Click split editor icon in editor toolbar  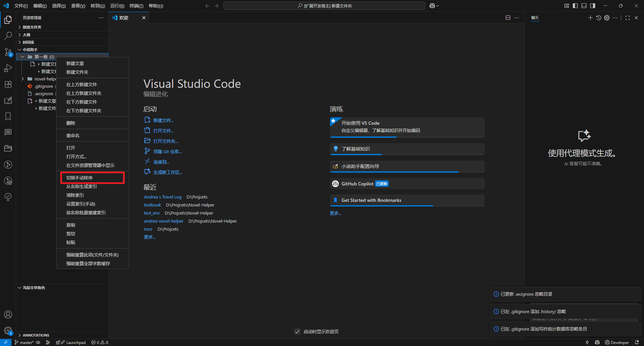508,18
